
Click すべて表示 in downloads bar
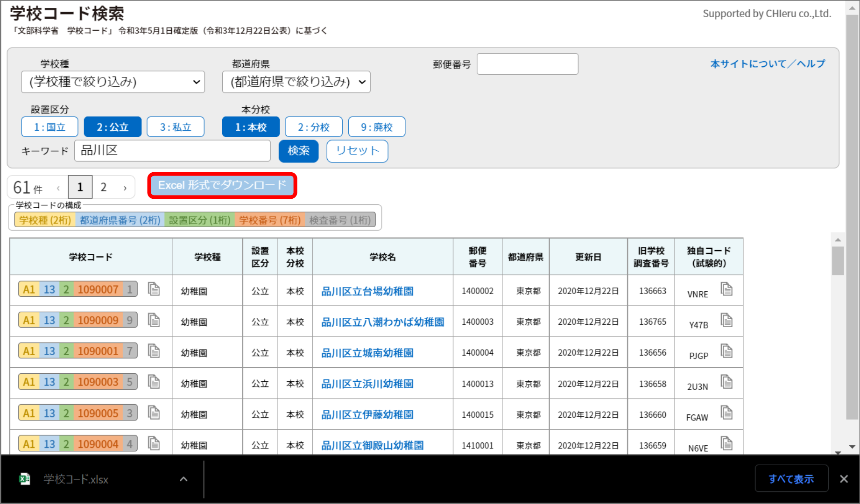791,479
